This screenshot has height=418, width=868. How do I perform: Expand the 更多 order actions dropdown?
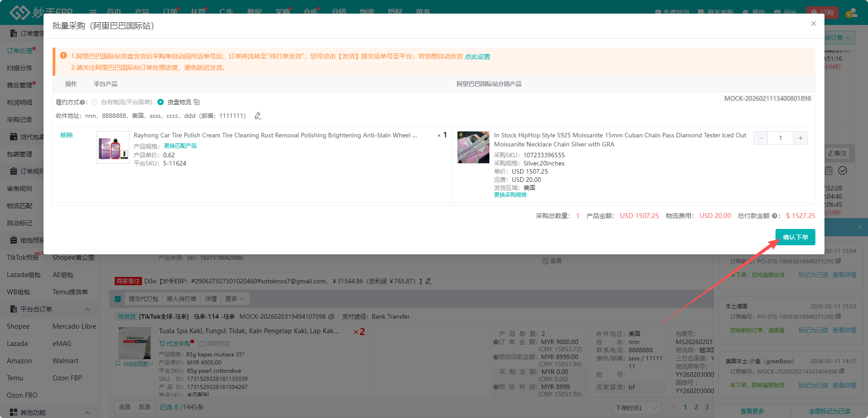(235, 299)
